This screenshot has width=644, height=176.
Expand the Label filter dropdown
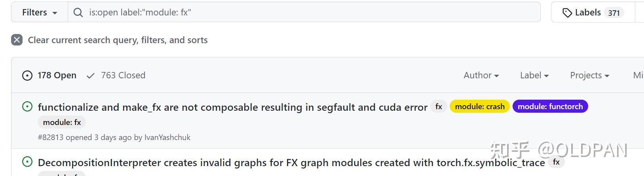(x=534, y=75)
